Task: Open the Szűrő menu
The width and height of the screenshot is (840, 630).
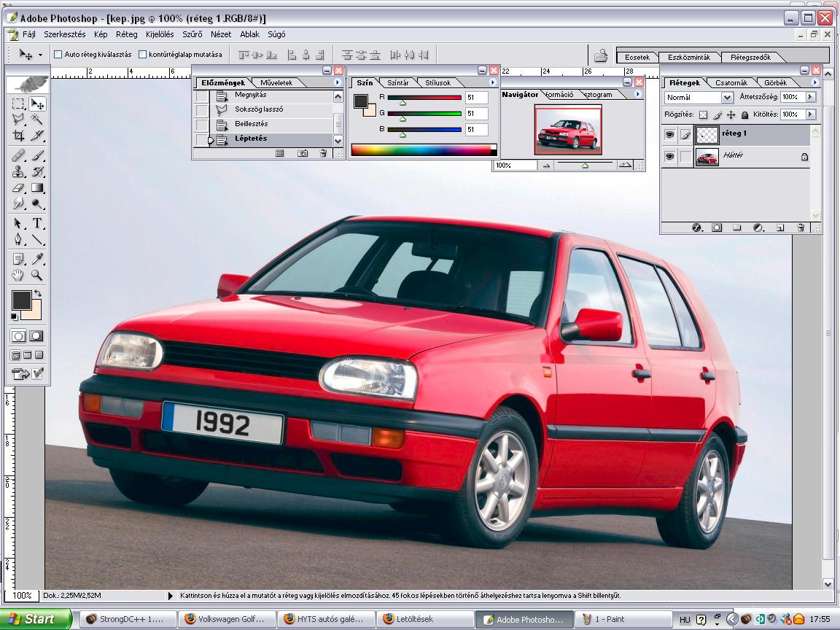Action: coord(193,34)
